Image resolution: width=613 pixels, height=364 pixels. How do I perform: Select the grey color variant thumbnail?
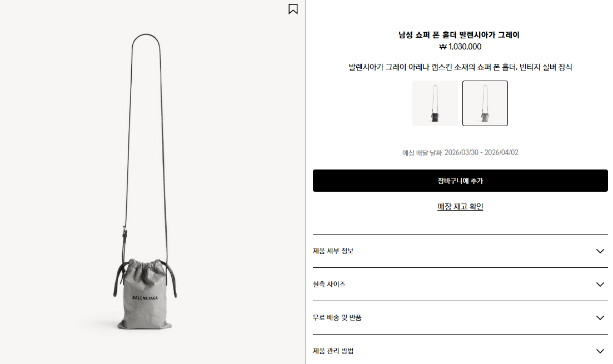tap(485, 103)
